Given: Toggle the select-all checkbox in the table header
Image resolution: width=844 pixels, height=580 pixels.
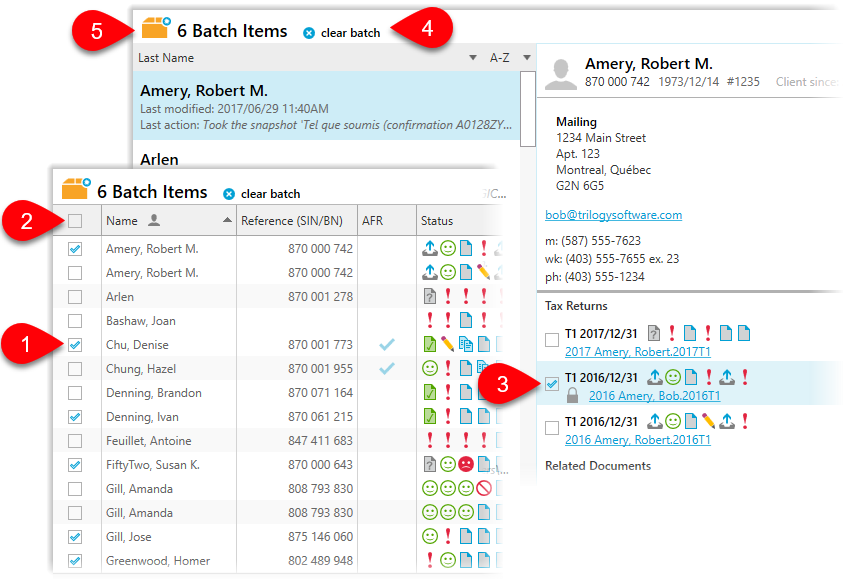Looking at the screenshot, I should pyautogui.click(x=75, y=221).
